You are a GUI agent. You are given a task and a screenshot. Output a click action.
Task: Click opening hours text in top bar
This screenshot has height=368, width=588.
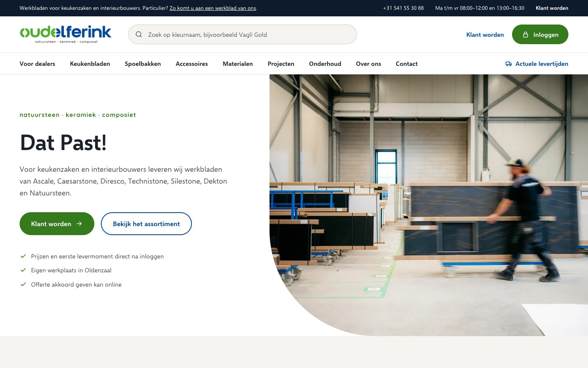point(480,8)
